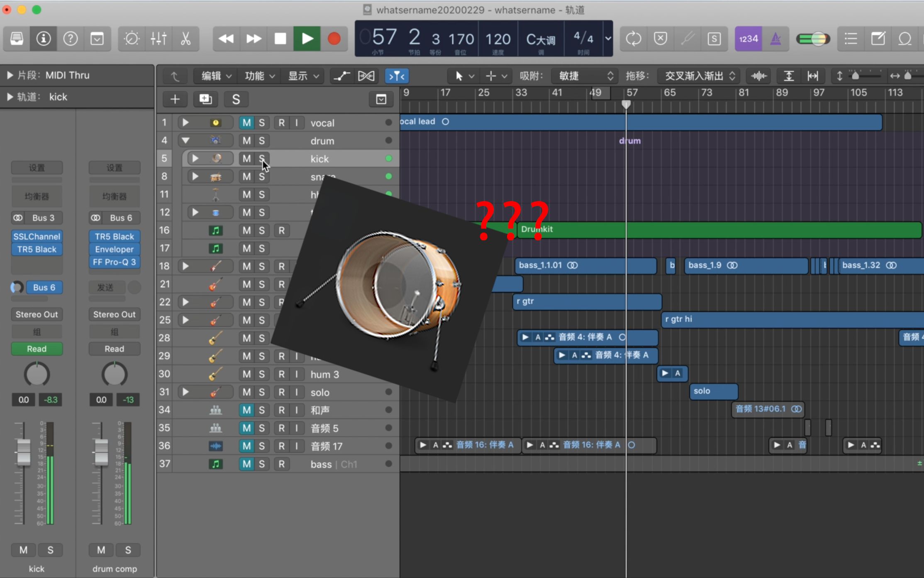924x578 pixels.
Task: Record-enable the solo track
Action: [x=281, y=392]
